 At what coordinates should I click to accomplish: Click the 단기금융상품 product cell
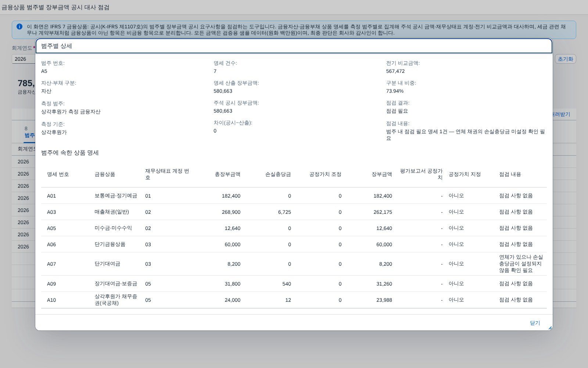pyautogui.click(x=110, y=244)
